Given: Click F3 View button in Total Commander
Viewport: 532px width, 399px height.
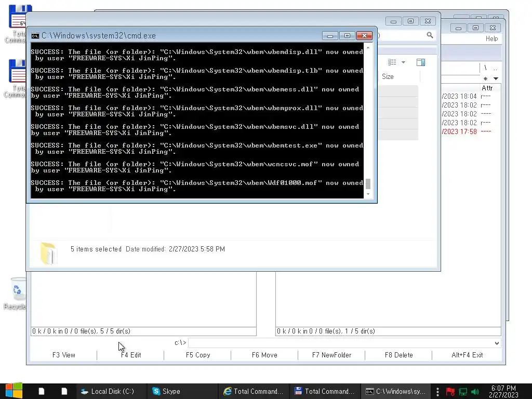Looking at the screenshot, I should 64,355.
